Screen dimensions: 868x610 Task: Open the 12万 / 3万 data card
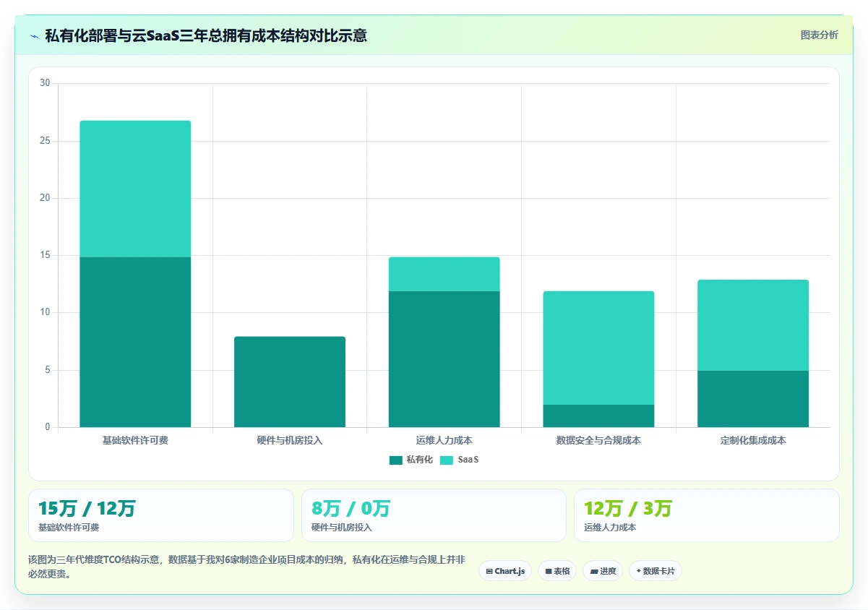pyautogui.click(x=707, y=515)
